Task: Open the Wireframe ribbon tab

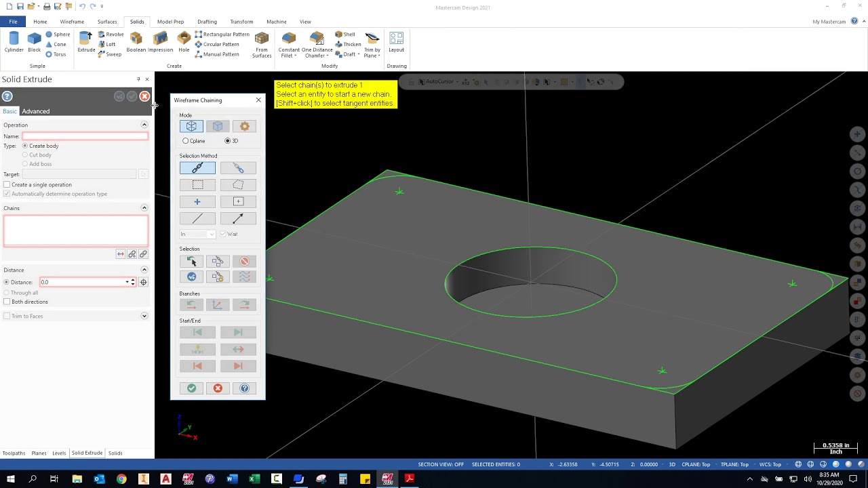Action: point(72,22)
